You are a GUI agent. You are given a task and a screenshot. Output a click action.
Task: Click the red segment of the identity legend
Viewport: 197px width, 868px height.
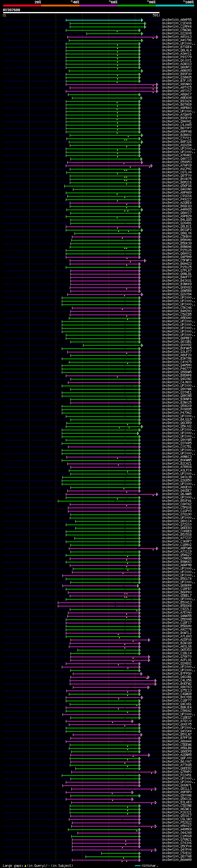pyautogui.click(x=22, y=6)
